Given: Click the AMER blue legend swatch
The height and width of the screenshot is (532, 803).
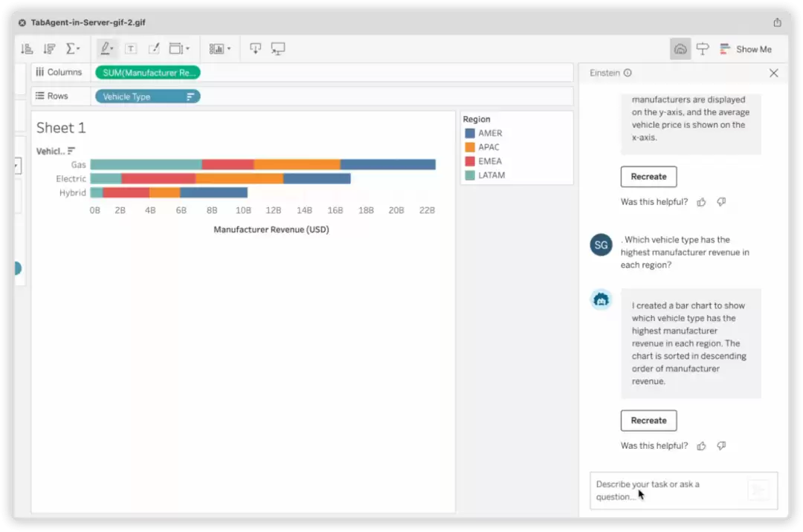Looking at the screenshot, I should click(x=470, y=133).
